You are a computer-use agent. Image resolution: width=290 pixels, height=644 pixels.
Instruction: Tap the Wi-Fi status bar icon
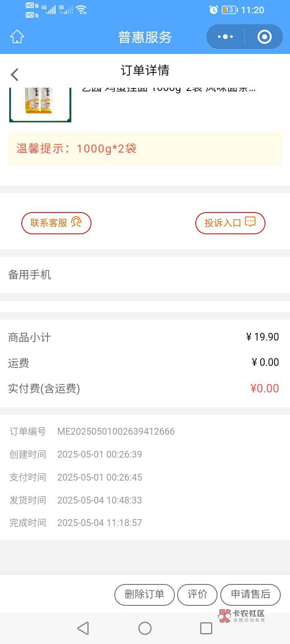pyautogui.click(x=81, y=10)
